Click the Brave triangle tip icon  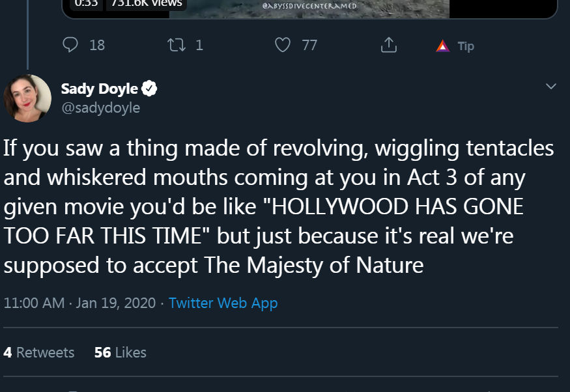point(442,46)
